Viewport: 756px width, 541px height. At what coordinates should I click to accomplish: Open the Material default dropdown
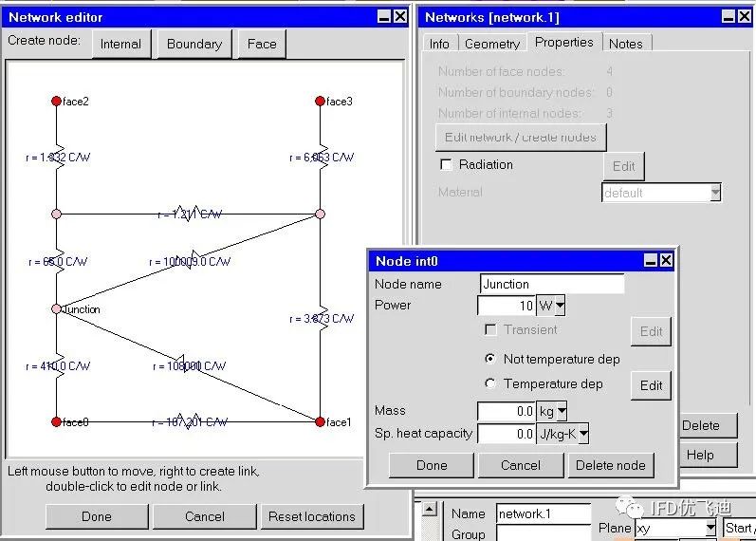(715, 193)
